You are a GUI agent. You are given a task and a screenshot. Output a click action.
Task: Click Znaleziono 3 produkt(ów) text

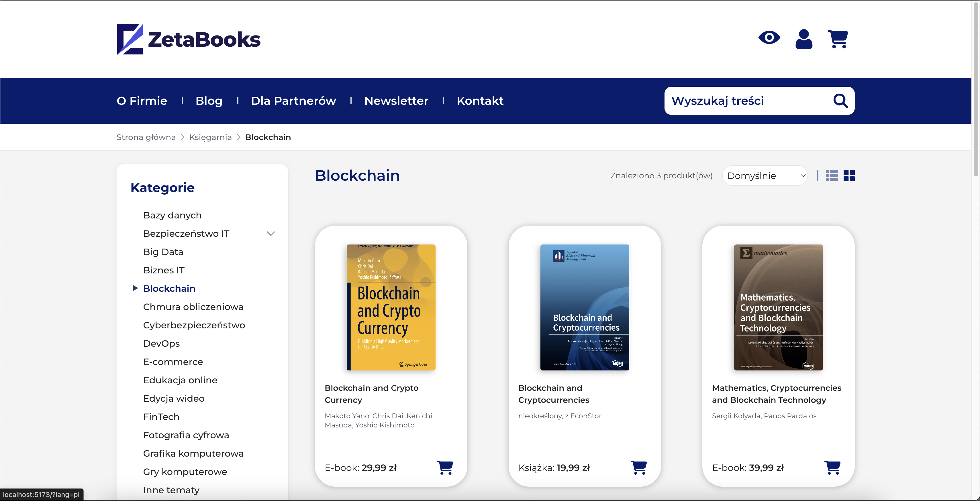pos(661,175)
